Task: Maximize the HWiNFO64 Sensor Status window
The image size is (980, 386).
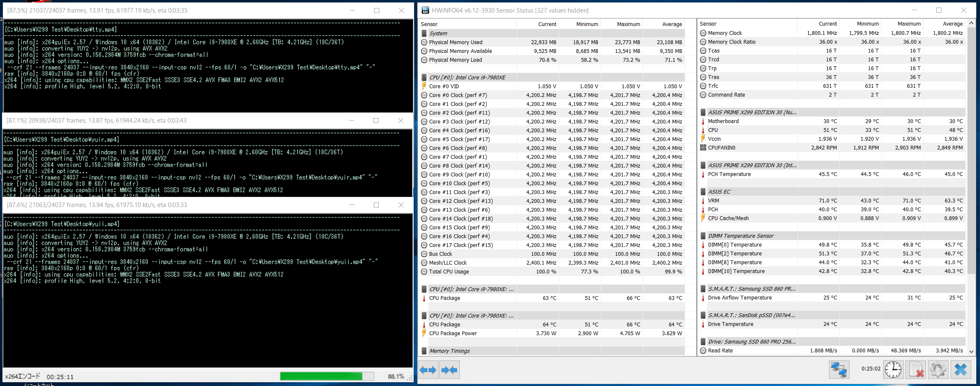Action: (939, 10)
